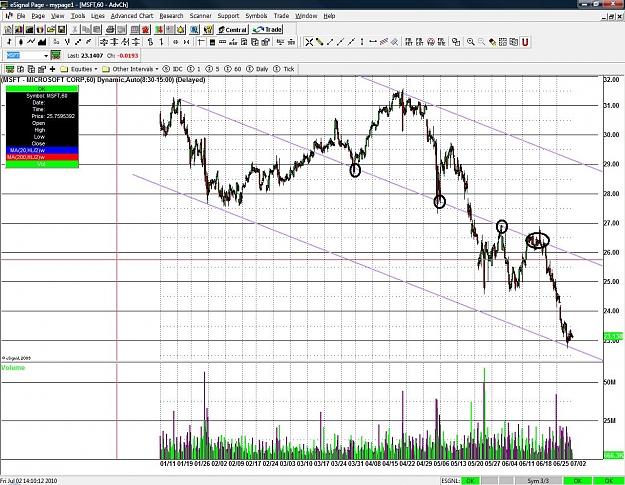Image resolution: width=625 pixels, height=485 pixels.
Task: Click the black plus icon on interval bar
Action: (x=52, y=69)
